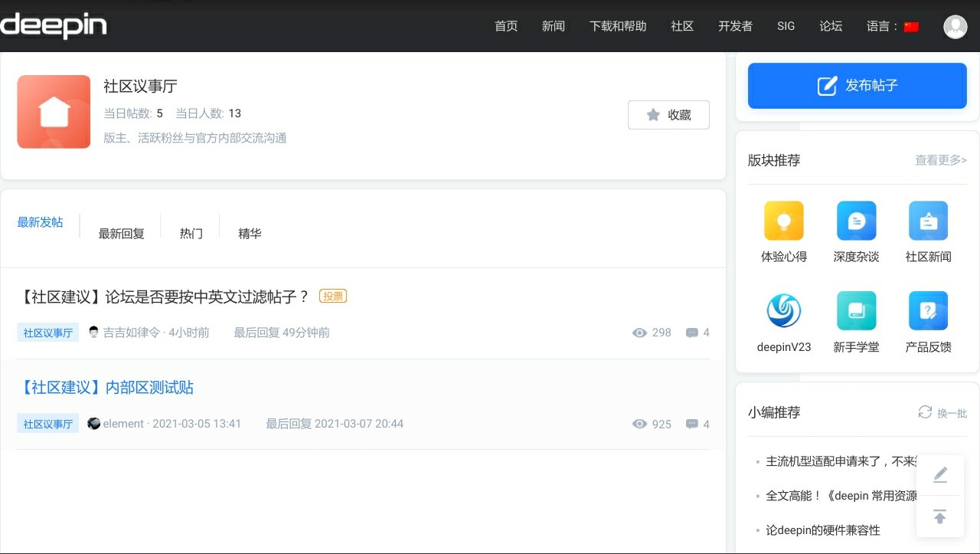The width and height of the screenshot is (980, 554).
Task: Click the 投票 tag badge
Action: tap(333, 297)
